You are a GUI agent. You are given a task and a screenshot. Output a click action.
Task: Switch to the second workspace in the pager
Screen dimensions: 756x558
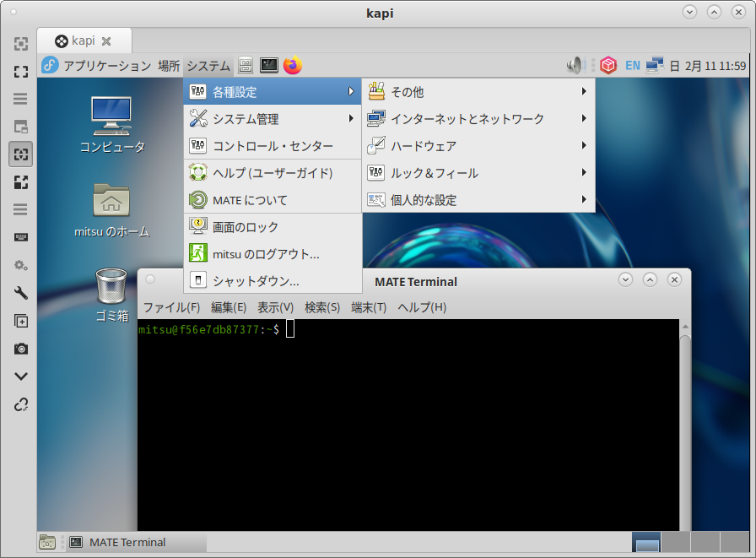[x=675, y=542]
